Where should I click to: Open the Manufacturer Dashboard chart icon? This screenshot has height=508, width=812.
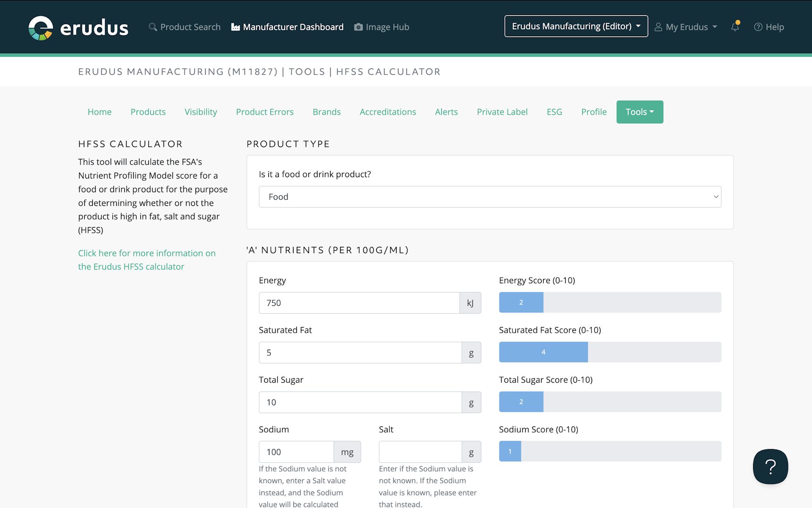[235, 27]
